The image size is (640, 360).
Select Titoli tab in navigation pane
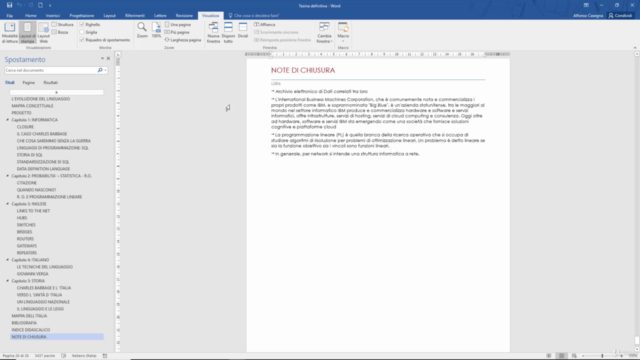(10, 82)
